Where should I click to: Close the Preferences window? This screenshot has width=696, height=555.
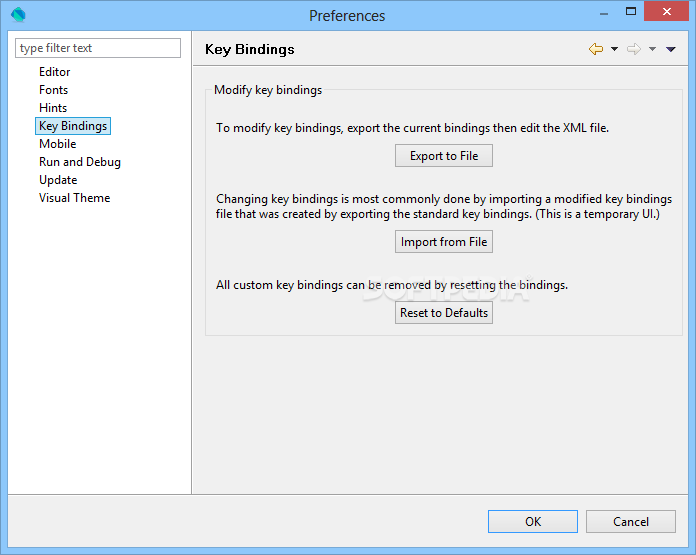[x=666, y=12]
